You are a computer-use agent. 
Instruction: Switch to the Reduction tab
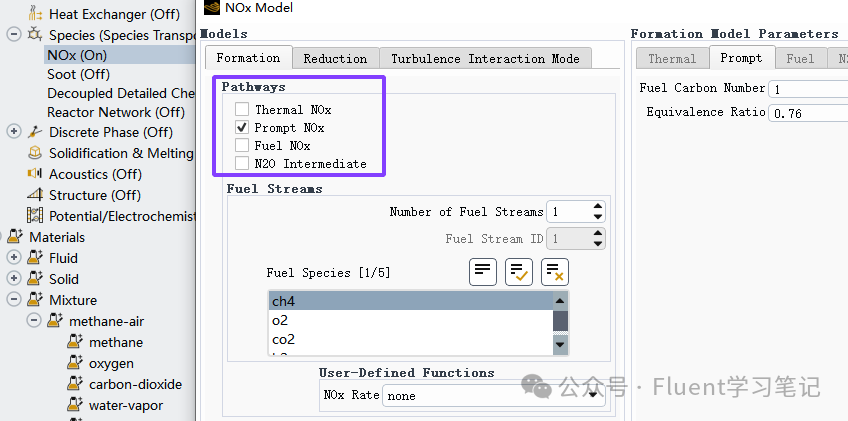click(335, 58)
